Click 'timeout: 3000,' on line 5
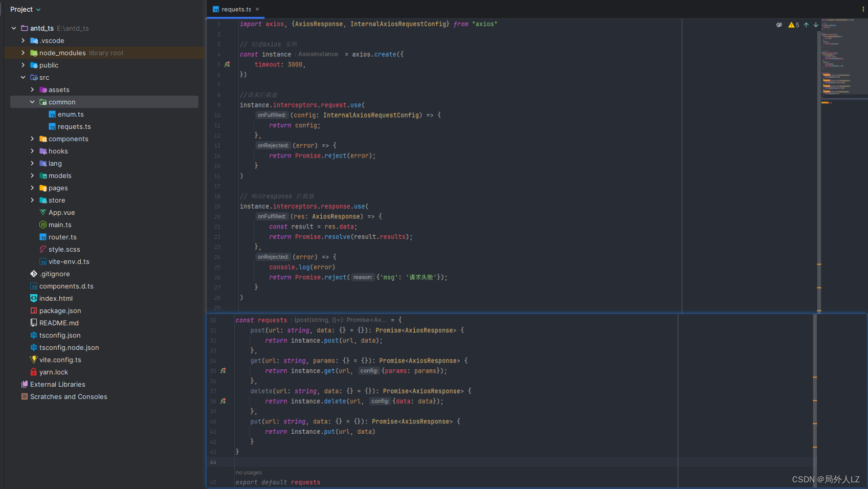 click(280, 64)
